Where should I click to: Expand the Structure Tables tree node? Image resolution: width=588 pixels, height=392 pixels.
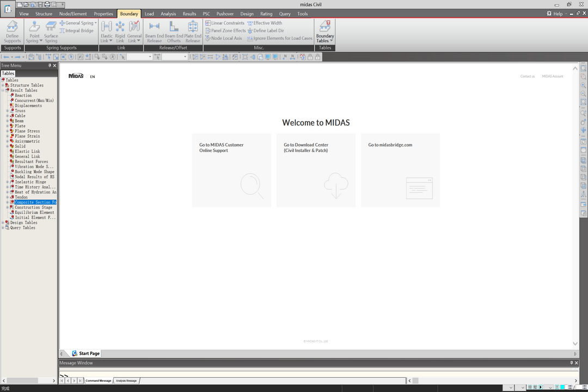pos(3,85)
